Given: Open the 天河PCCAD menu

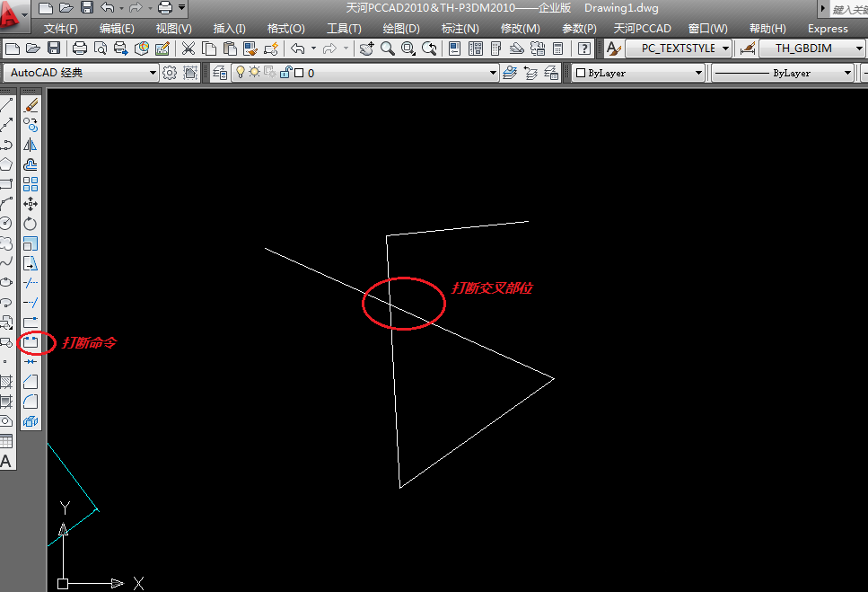Looking at the screenshot, I should coord(642,29).
